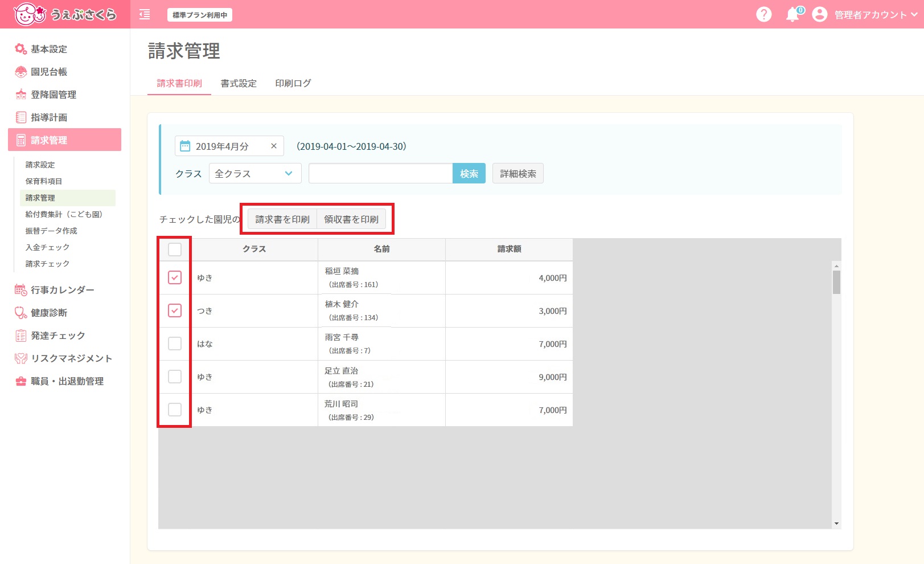The image size is (924, 564).
Task: Open the 2019年4月分 month picker
Action: (229, 146)
